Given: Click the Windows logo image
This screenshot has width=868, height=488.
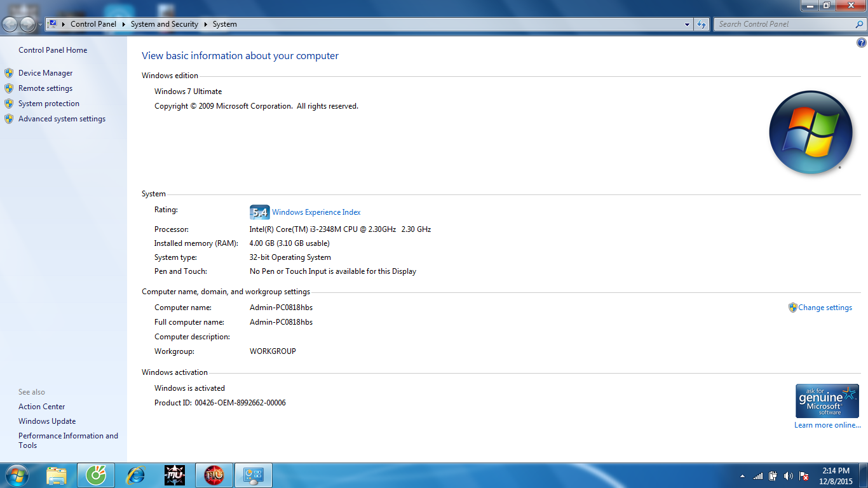Looking at the screenshot, I should [x=811, y=133].
